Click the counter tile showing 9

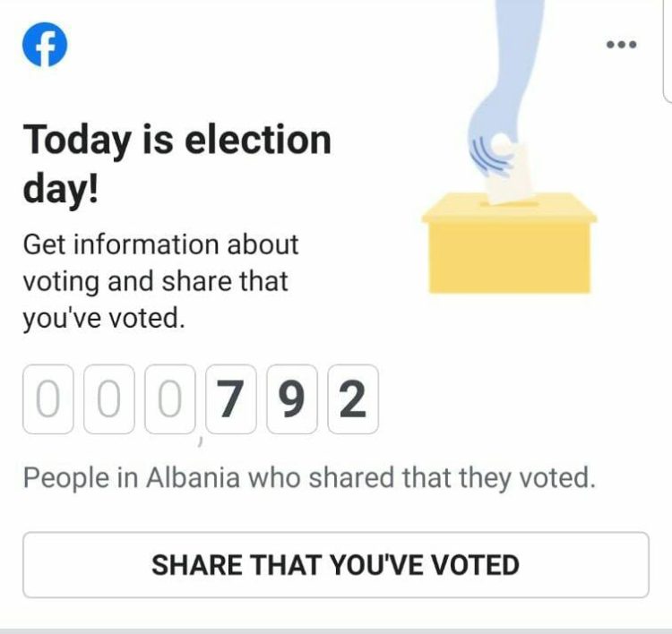292,399
